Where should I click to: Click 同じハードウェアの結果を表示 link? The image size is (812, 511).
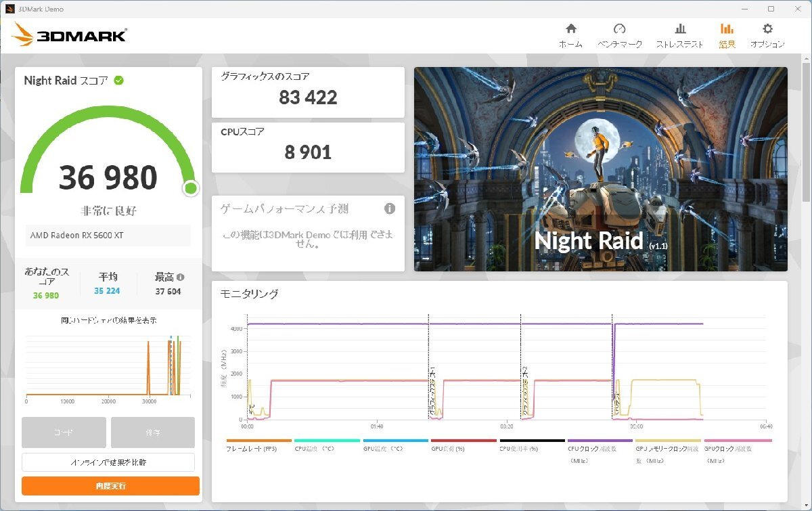click(x=108, y=320)
